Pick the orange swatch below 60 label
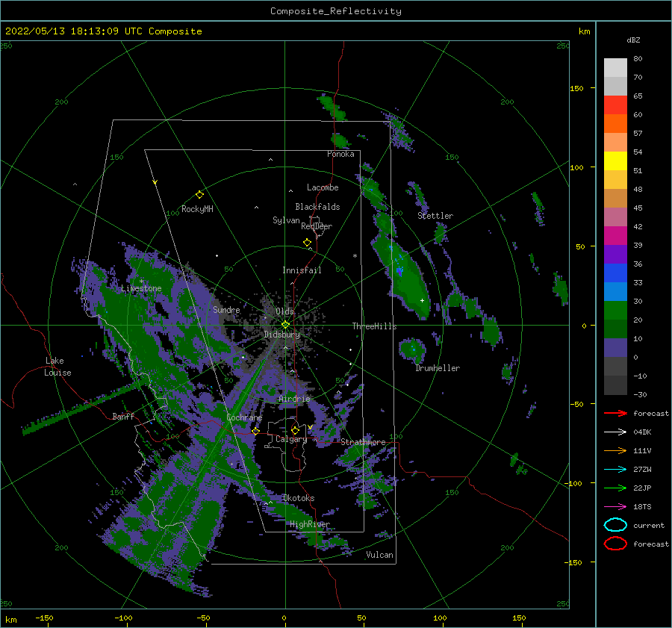This screenshot has width=672, height=628. (615, 124)
